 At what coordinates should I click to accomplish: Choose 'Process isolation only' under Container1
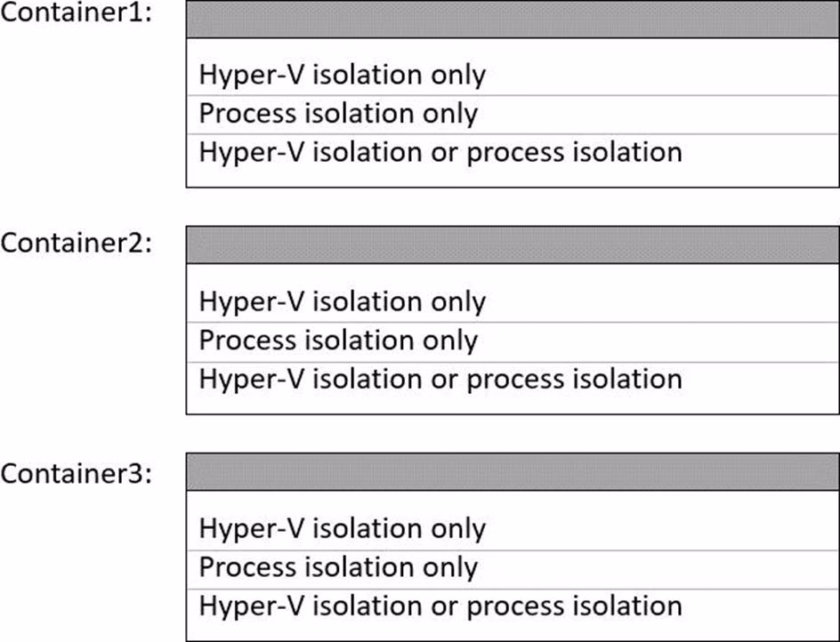tap(338, 114)
